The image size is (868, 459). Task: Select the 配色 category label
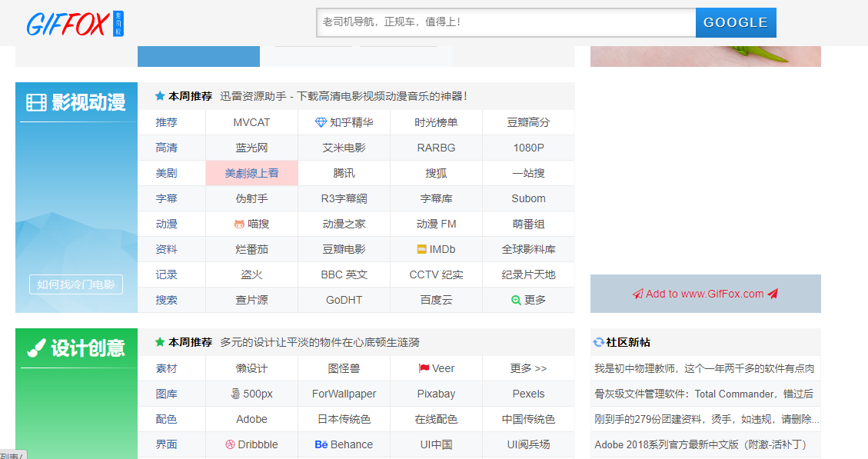pyautogui.click(x=166, y=420)
